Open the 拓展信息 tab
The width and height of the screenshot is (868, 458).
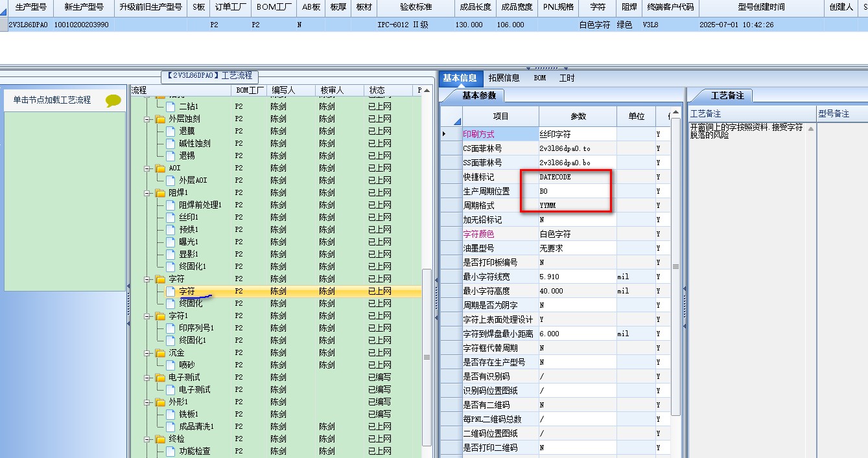pyautogui.click(x=504, y=78)
